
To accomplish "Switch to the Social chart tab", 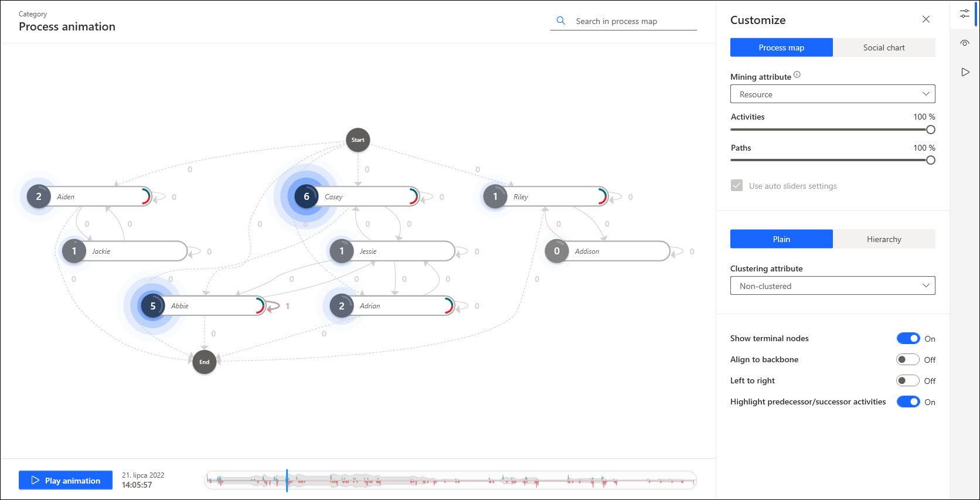I will coord(883,47).
